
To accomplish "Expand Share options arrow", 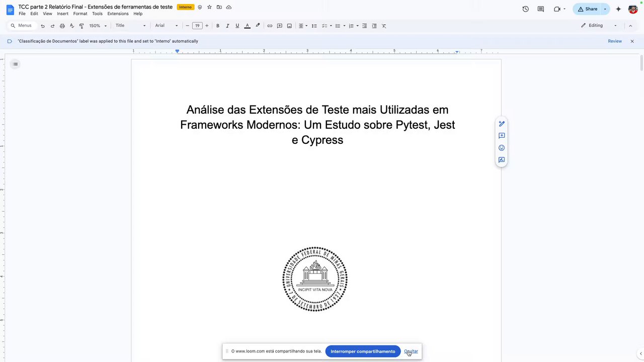I will (x=605, y=9).
